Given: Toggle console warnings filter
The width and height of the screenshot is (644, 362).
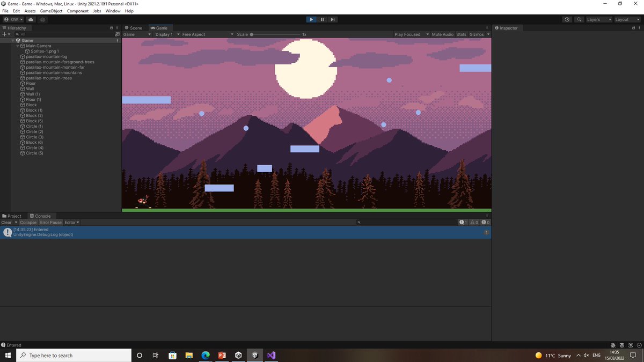Looking at the screenshot, I should (474, 223).
